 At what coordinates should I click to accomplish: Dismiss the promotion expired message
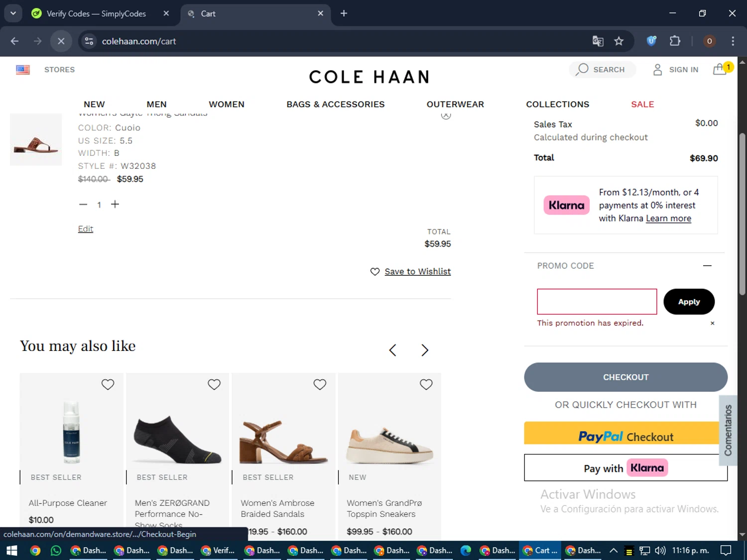pos(713,323)
